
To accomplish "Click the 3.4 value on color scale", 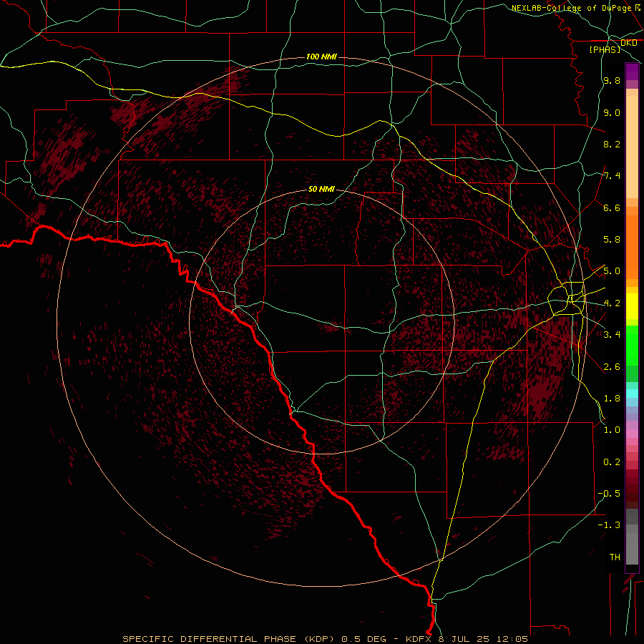I will 612,334.
